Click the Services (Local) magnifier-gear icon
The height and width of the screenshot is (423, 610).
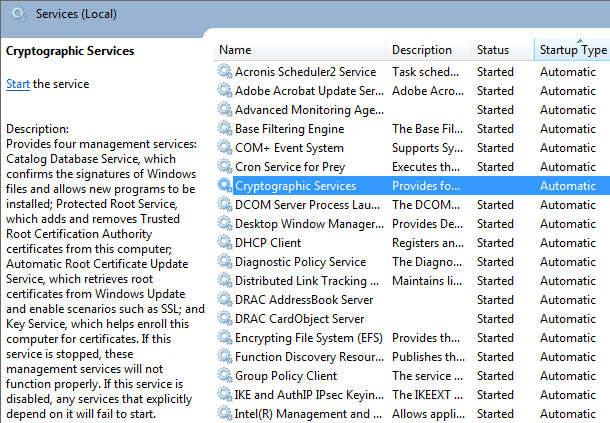pyautogui.click(x=19, y=15)
